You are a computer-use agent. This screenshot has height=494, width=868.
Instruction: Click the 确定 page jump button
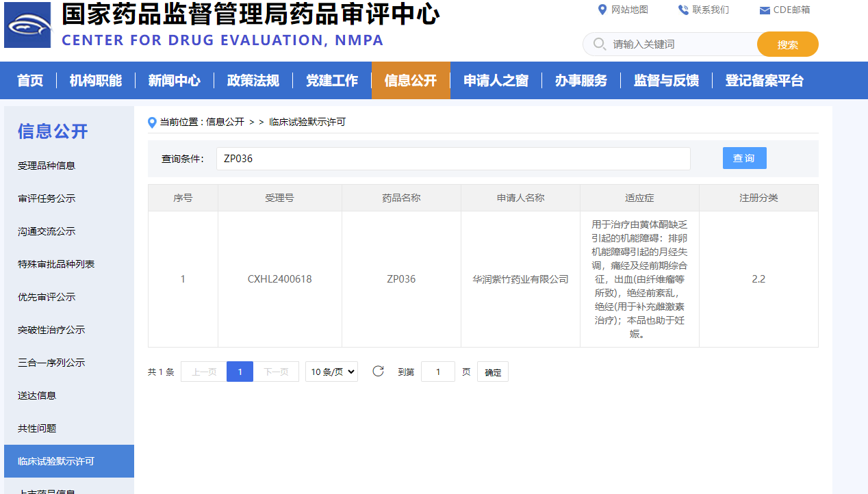pos(493,372)
